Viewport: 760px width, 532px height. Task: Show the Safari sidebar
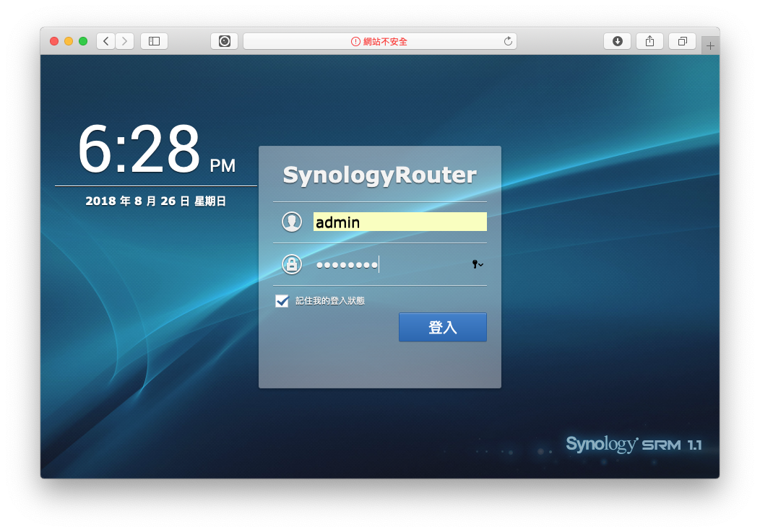click(154, 41)
